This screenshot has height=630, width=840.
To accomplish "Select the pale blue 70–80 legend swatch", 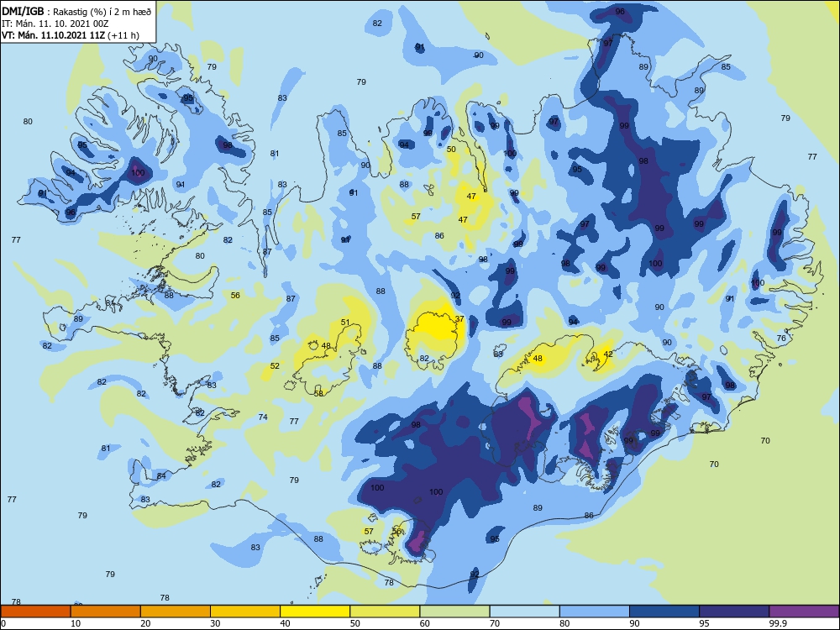I will [524, 612].
